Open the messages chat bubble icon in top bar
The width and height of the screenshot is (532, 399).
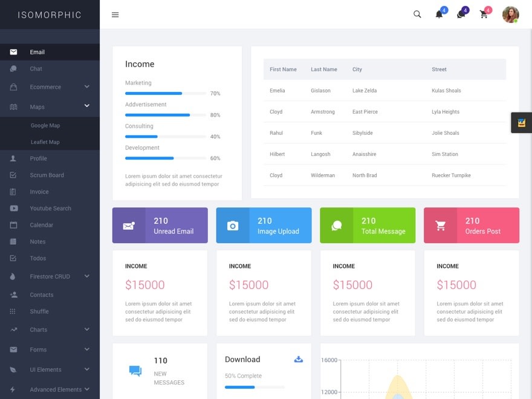(461, 15)
